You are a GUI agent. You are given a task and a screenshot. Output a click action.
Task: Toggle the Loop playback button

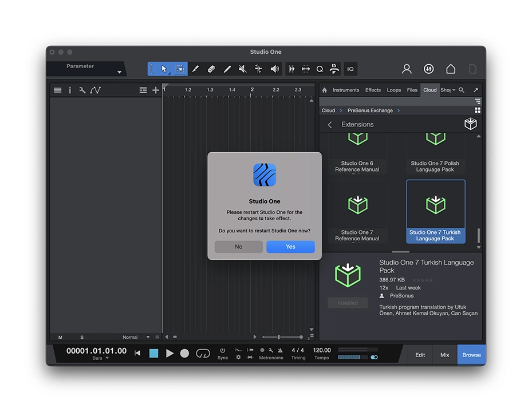[203, 353]
